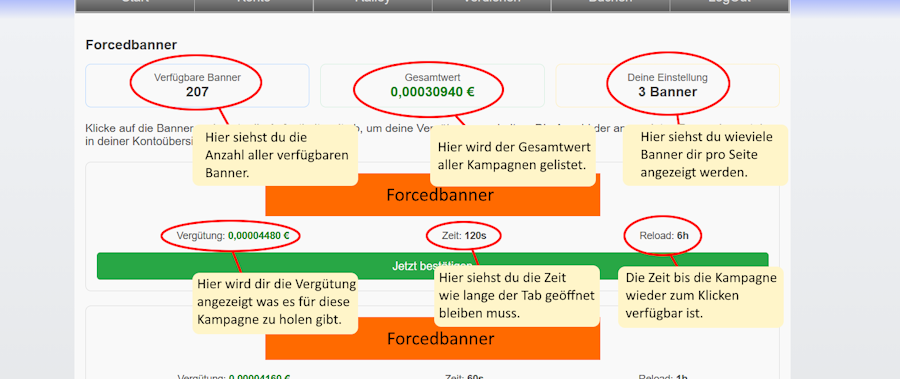Click the Zeit 120s label
Image resolution: width=900 pixels, height=379 pixels.
coord(464,235)
